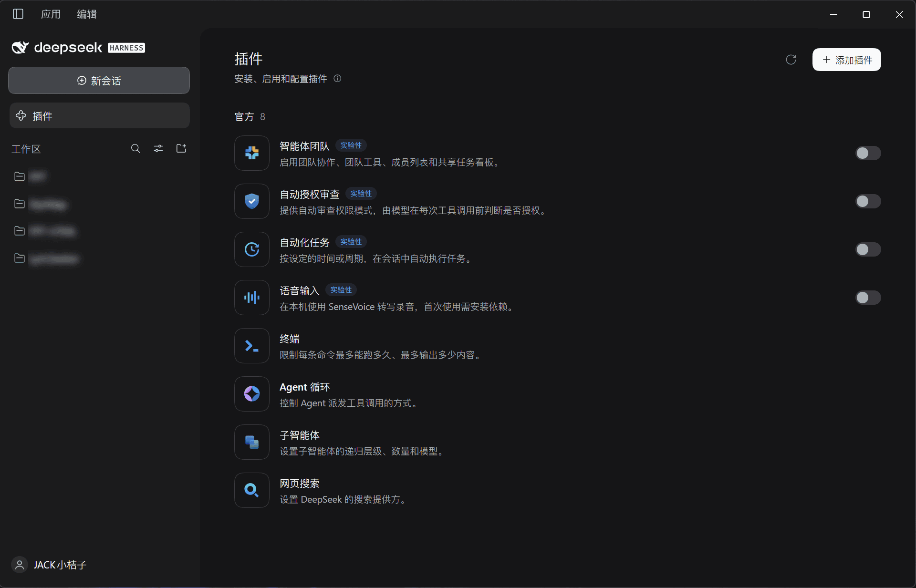Viewport: 916px width, 588px height.
Task: Click 实验性 badge next to 语音输入
Action: 341,290
